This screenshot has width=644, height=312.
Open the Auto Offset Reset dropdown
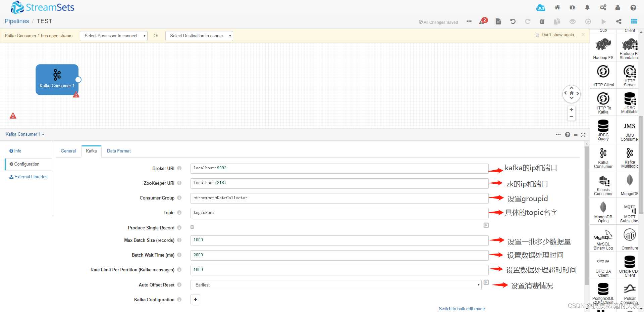335,285
